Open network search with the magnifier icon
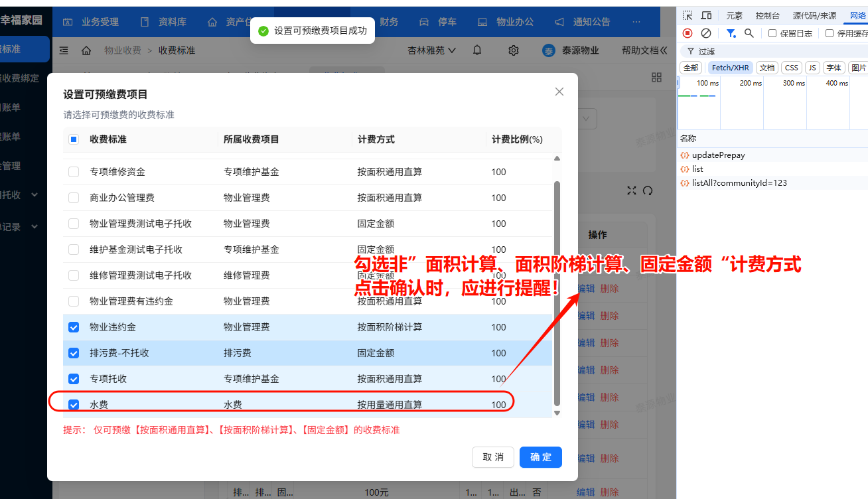This screenshot has height=499, width=868. pyautogui.click(x=749, y=33)
